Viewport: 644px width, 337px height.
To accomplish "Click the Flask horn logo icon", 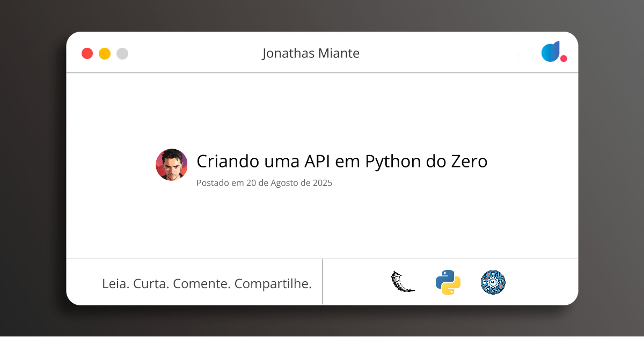I will tap(403, 282).
